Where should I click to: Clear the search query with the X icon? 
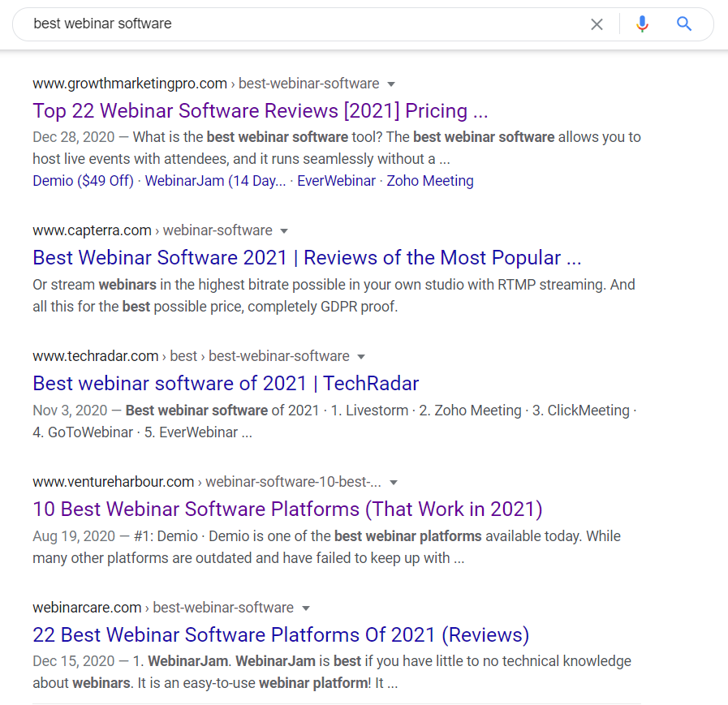[597, 24]
